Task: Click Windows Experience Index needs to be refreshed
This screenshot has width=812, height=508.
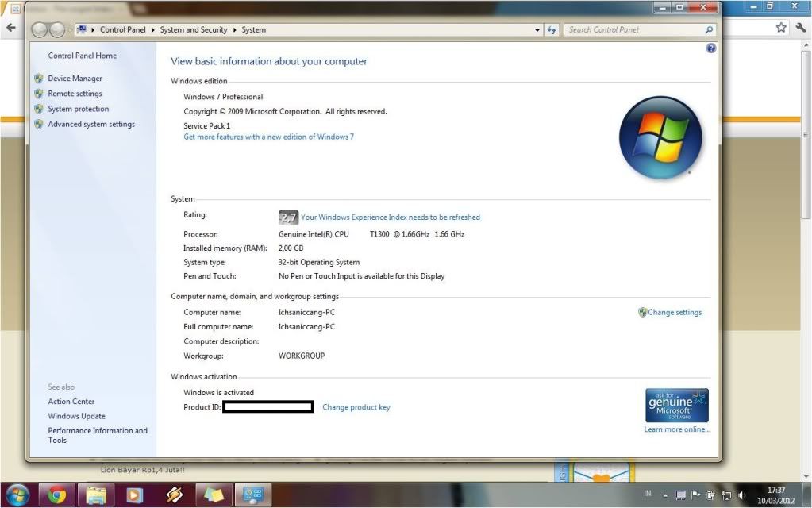Action: point(391,217)
